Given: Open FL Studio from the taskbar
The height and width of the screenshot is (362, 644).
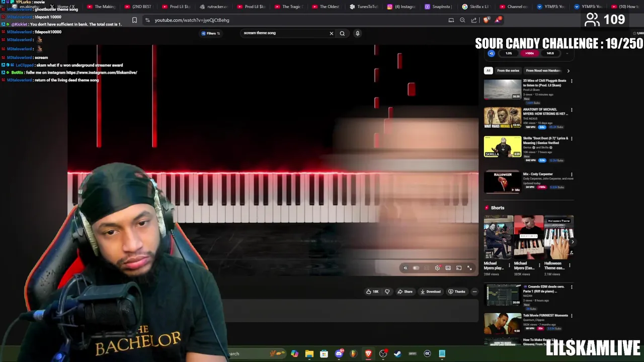Looking at the screenshot, I should pyautogui.click(x=353, y=353).
